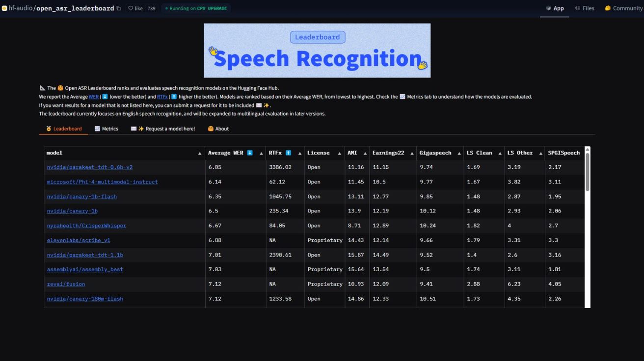
Task: Follow the RTFx link in the description
Action: [162, 97]
